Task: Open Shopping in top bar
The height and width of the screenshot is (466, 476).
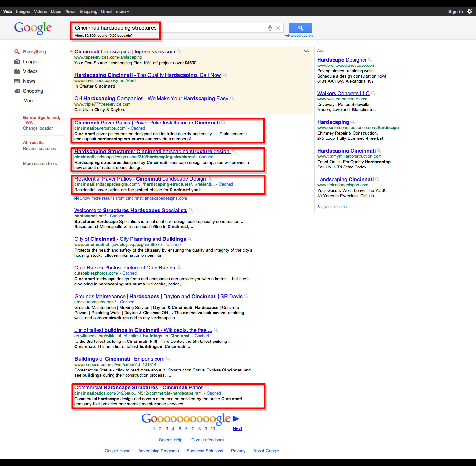Action: coord(88,12)
